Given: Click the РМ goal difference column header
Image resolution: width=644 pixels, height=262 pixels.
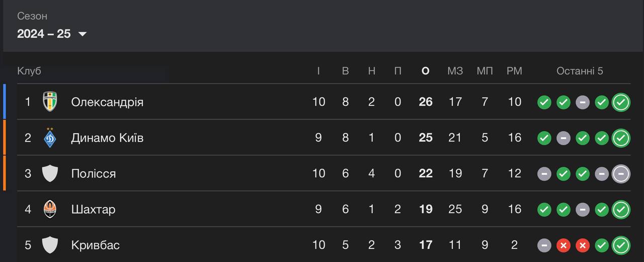Looking at the screenshot, I should pyautogui.click(x=514, y=71).
